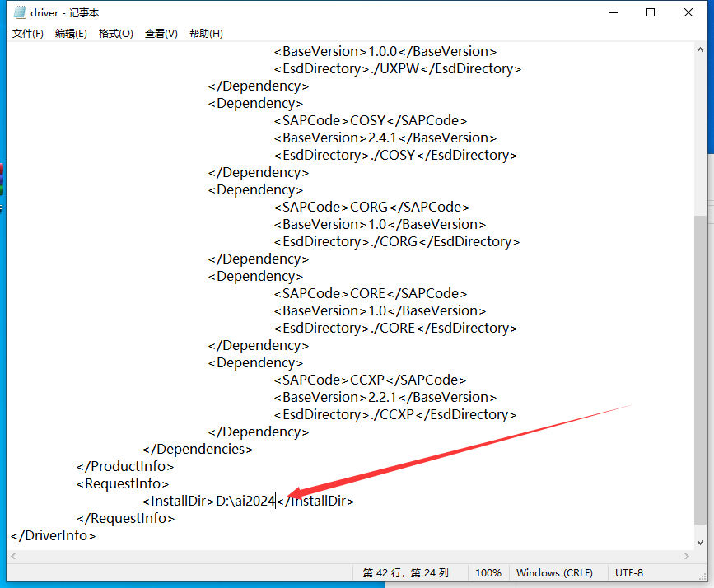This screenshot has height=588, width=714.
Task: Open the 格式(O) menu
Action: pos(115,33)
